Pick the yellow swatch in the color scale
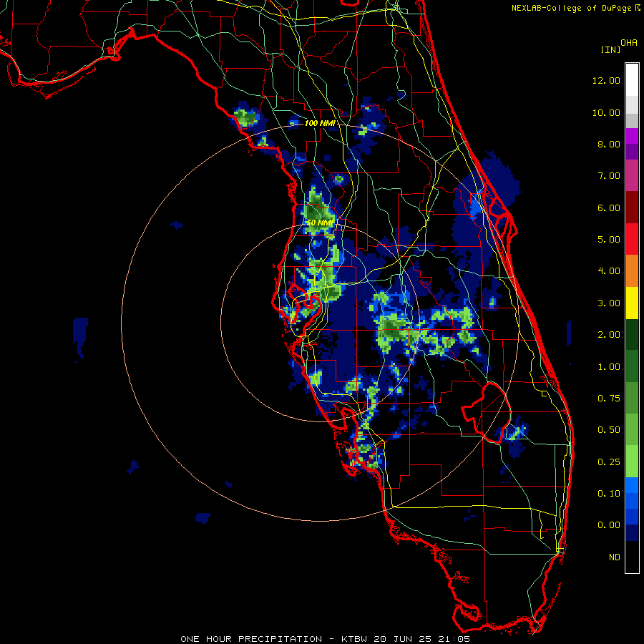The width and height of the screenshot is (644, 644). coord(632,303)
